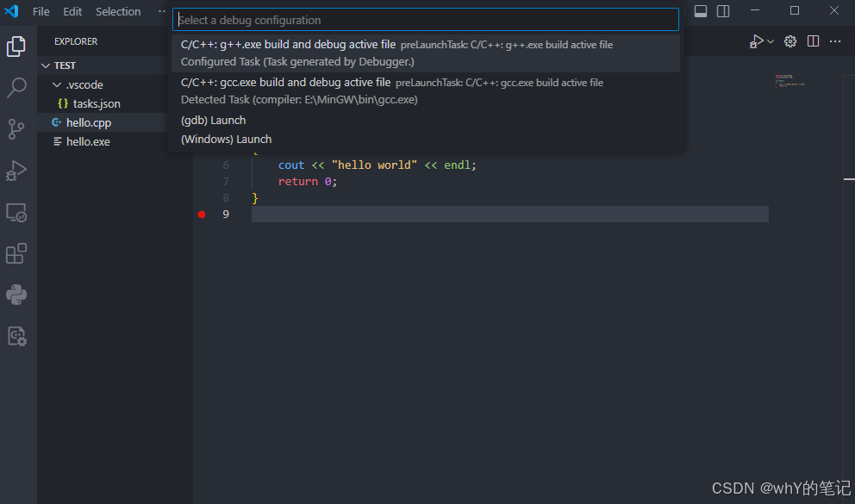
Task: Split the editor to the right
Action: 813,41
